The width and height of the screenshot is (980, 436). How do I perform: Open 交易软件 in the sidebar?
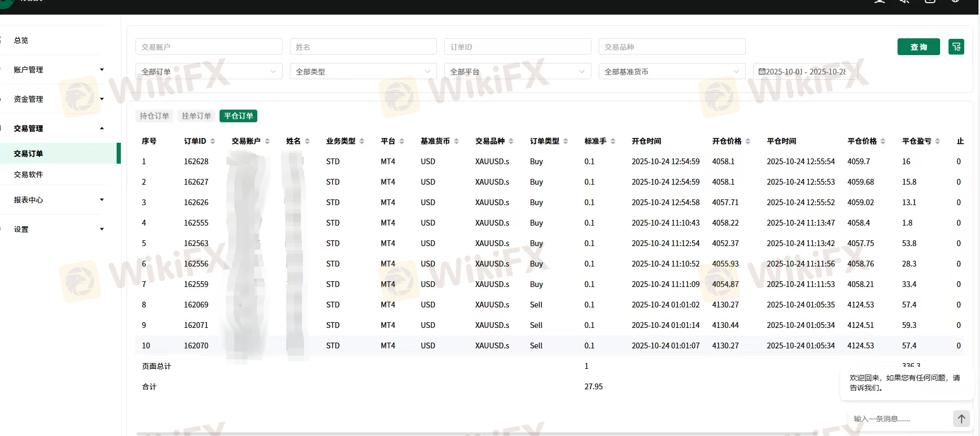tap(28, 175)
